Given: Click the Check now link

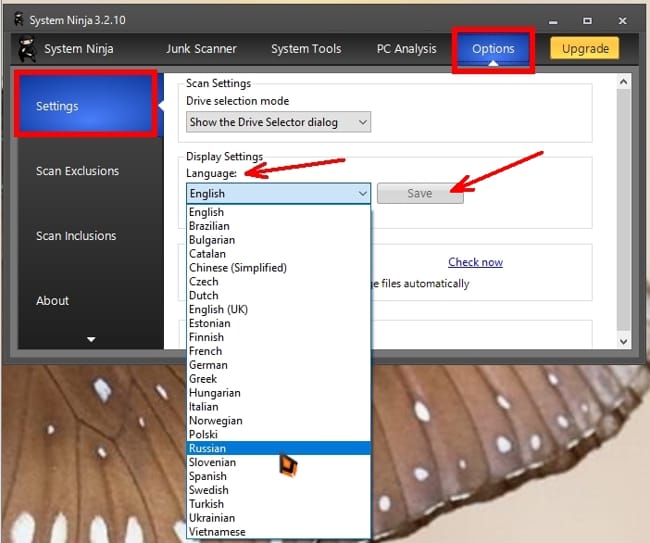Looking at the screenshot, I should [x=475, y=262].
